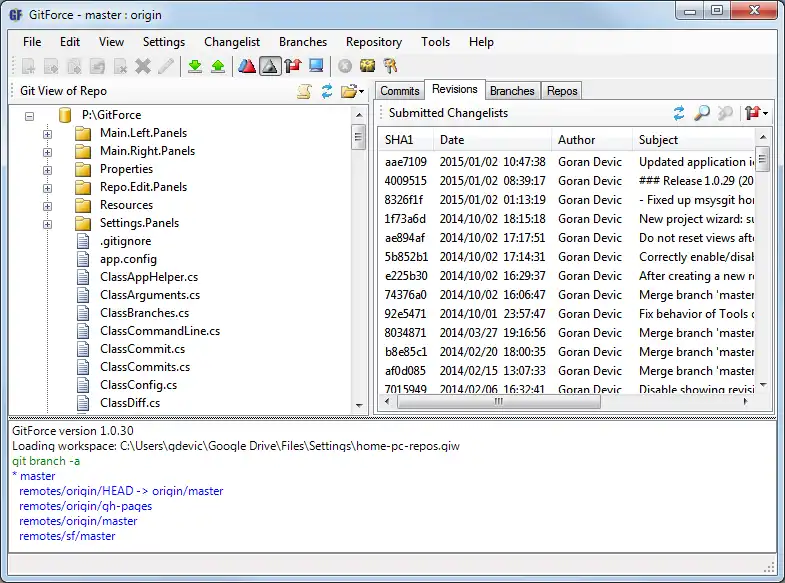Open the View menu

tap(111, 42)
